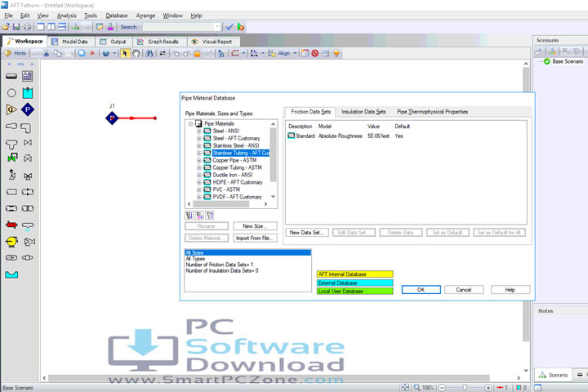Select the hand pan tool
Image resolution: width=588 pixels, height=392 pixels.
[136, 53]
